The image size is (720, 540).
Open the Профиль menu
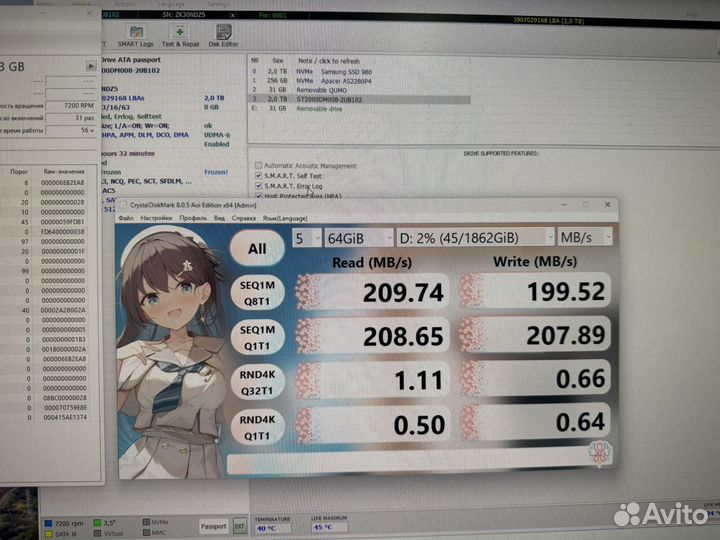point(193,218)
